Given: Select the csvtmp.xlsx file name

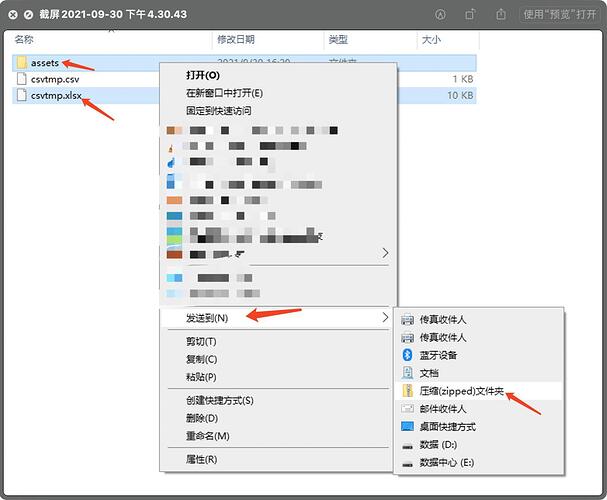Looking at the screenshot, I should coord(56,95).
